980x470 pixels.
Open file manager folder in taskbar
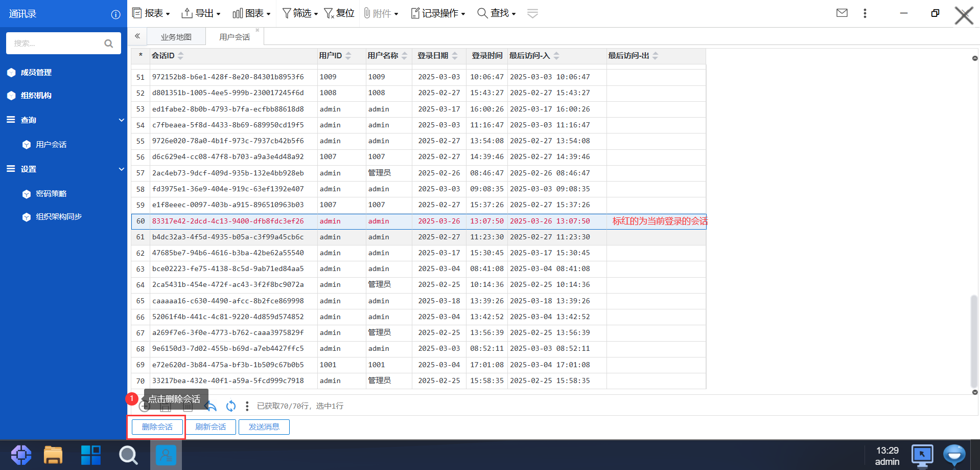(x=53, y=455)
